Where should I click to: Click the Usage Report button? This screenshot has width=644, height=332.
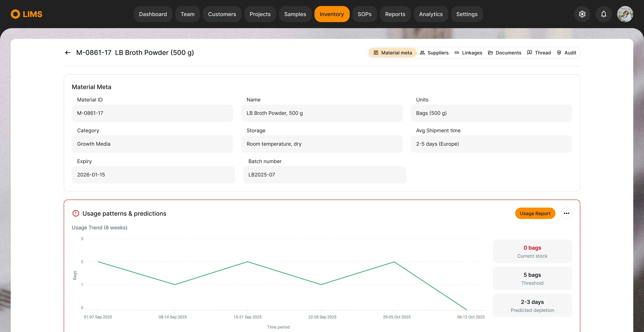coord(535,213)
